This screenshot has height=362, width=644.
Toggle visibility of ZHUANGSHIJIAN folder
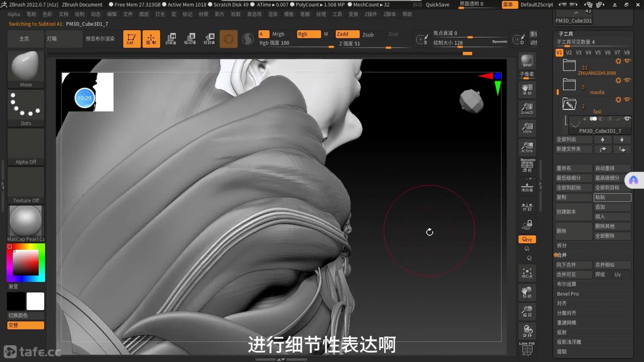628,61
